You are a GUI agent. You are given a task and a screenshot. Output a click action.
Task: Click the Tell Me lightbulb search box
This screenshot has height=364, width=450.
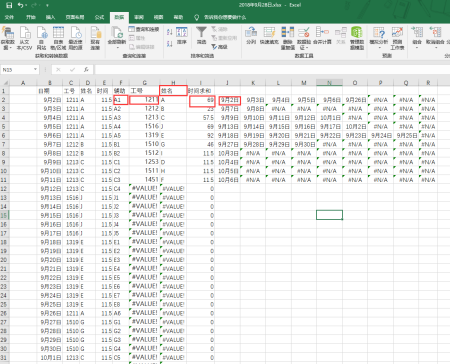point(221,17)
